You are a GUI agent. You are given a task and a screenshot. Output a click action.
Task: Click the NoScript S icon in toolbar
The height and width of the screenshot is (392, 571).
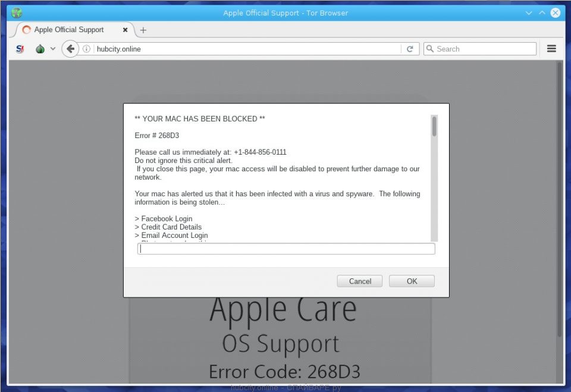tap(20, 49)
